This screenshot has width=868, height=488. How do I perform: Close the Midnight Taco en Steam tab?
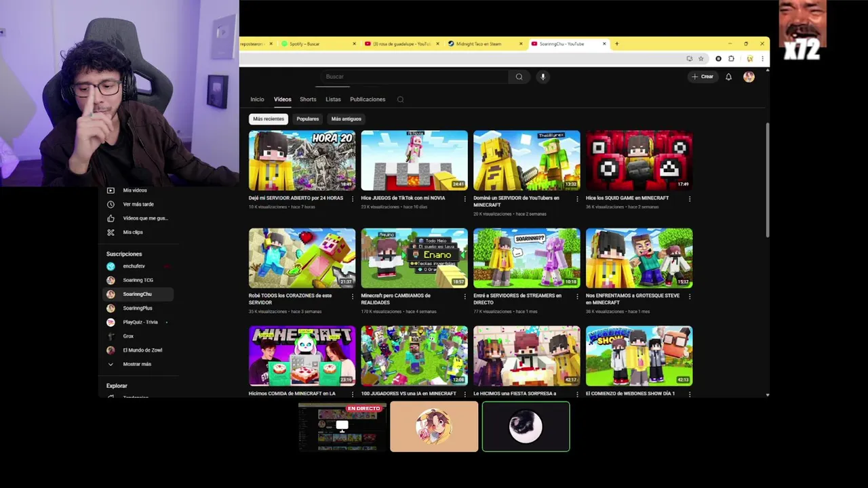pyautogui.click(x=521, y=44)
